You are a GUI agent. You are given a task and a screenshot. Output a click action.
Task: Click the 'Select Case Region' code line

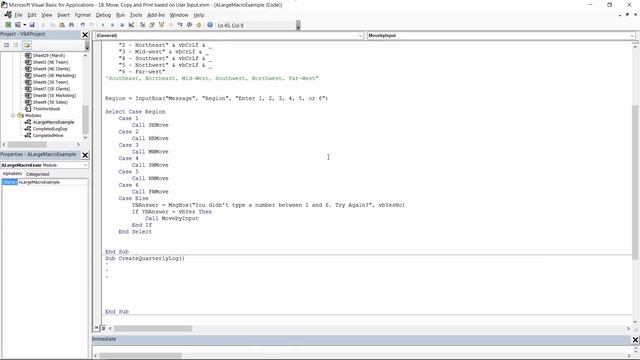pyautogui.click(x=135, y=111)
